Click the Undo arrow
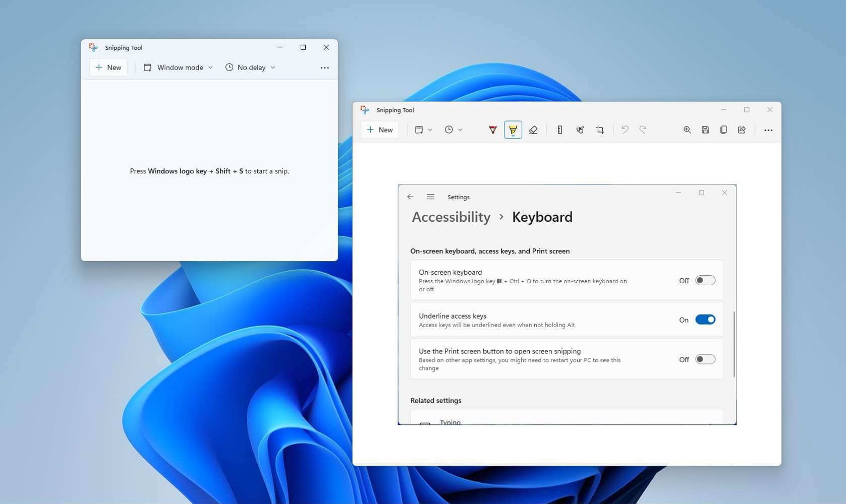 click(x=625, y=130)
